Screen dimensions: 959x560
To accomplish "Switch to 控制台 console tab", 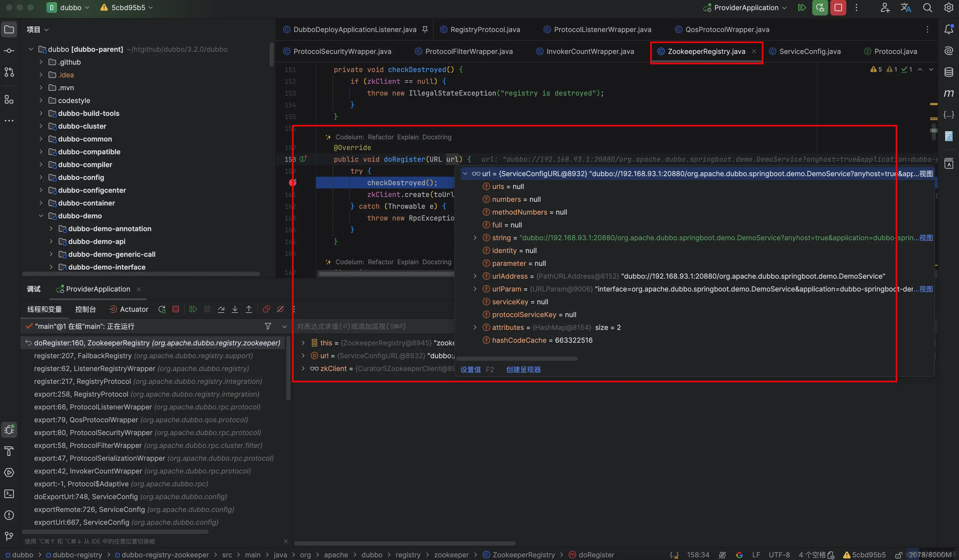I will [85, 309].
